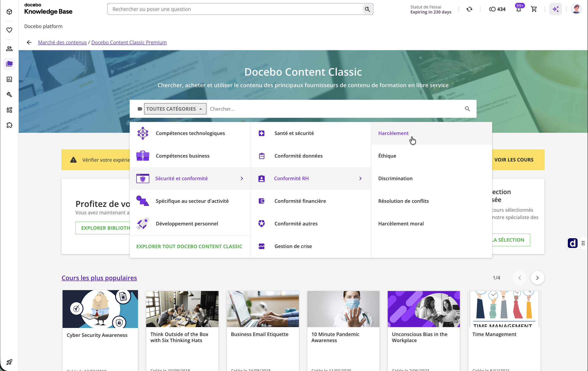The image size is (588, 371).
Task: Open Think Outside of the Box thumbnail
Action: click(182, 309)
